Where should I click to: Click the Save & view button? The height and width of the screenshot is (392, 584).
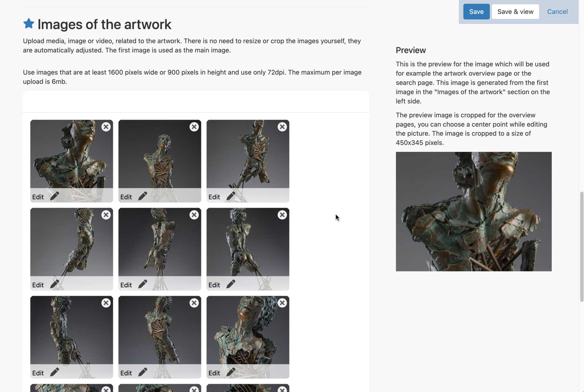click(x=515, y=12)
